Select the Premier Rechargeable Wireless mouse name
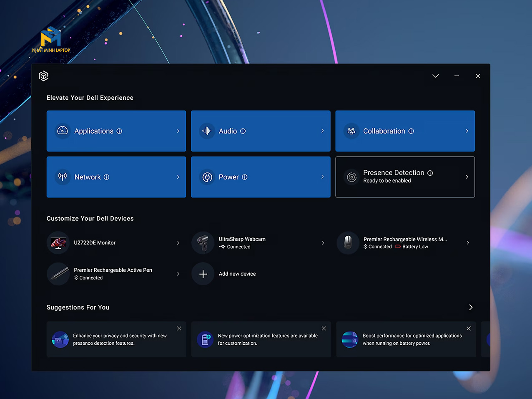Screen dimensions: 532x399 (x=405, y=239)
